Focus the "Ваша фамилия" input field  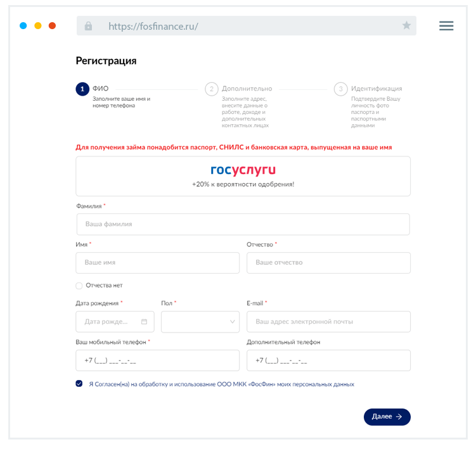click(243, 224)
